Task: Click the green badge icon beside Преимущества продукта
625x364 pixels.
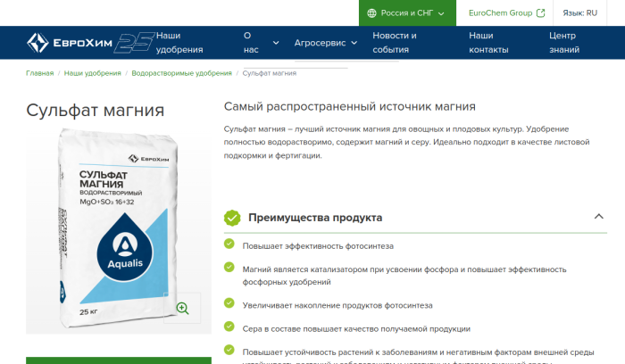Action: 232,218
